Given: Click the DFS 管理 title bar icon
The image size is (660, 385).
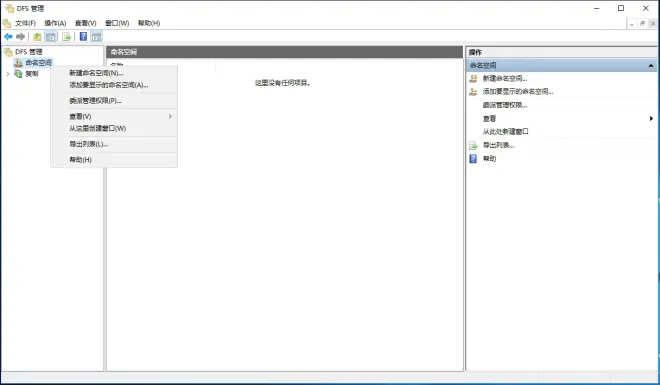Looking at the screenshot, I should [9, 8].
